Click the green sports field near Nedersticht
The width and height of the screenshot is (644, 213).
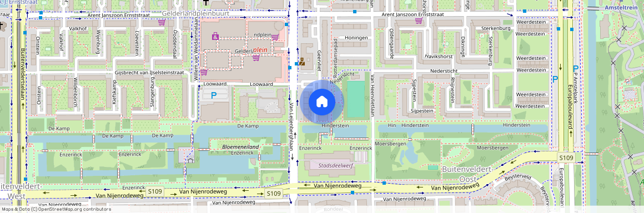coord(356,99)
